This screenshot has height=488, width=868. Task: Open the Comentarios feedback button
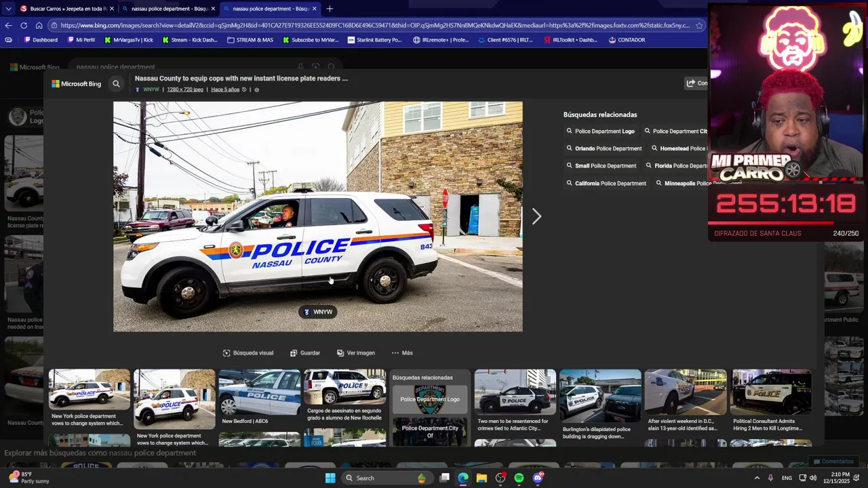click(x=833, y=462)
